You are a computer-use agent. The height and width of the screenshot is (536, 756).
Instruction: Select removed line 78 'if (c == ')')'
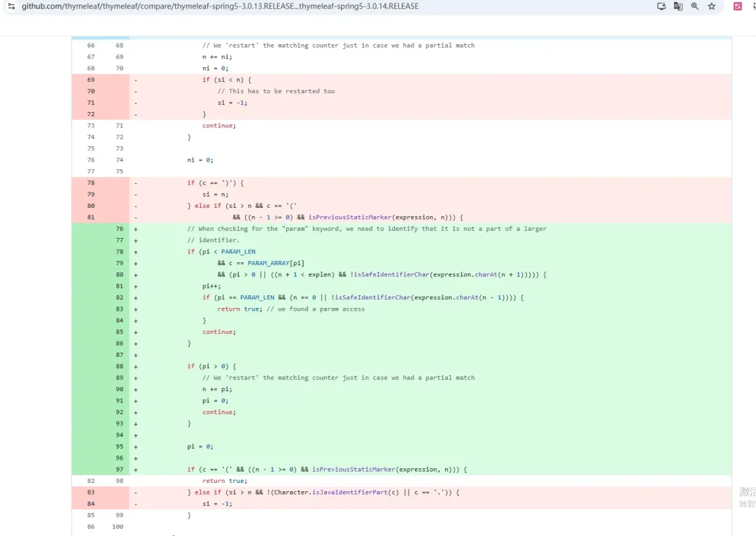point(90,183)
